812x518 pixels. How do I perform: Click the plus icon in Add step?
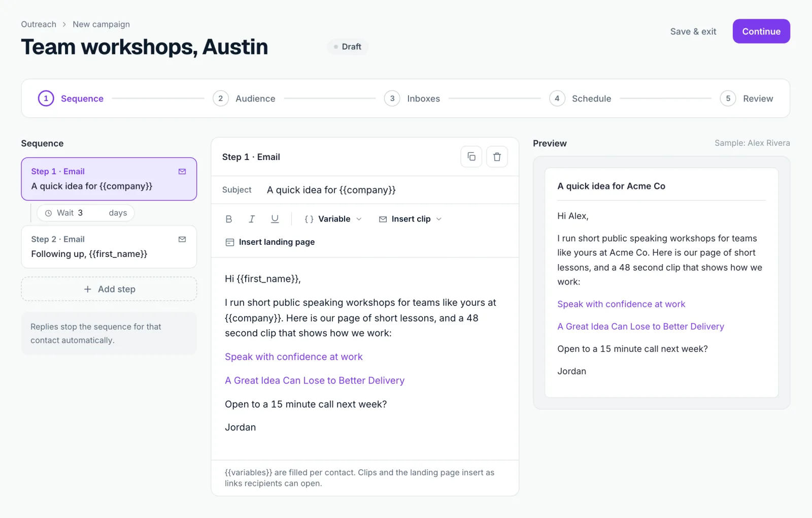coord(88,289)
